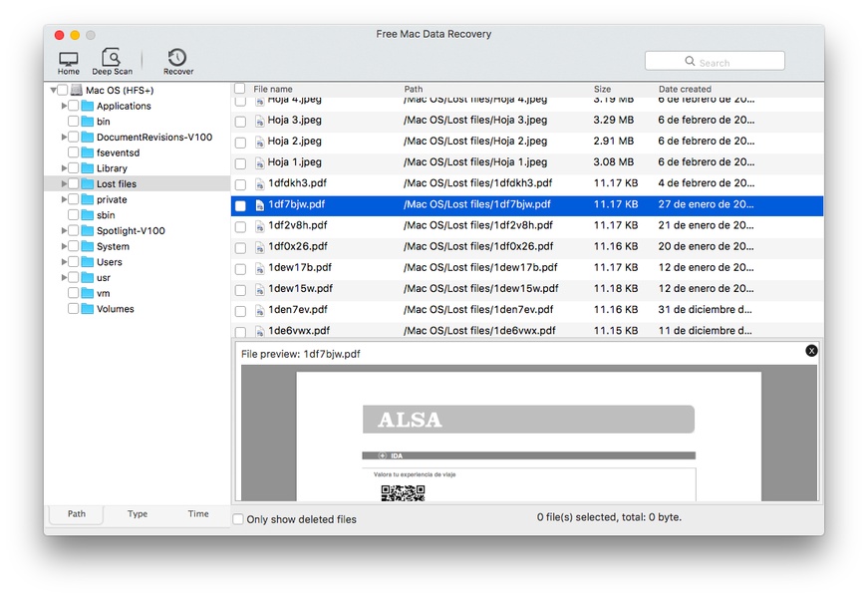Screen dimensions: 868x598
Task: Click the Mac OS (HFS+) drive icon
Action: point(77,91)
